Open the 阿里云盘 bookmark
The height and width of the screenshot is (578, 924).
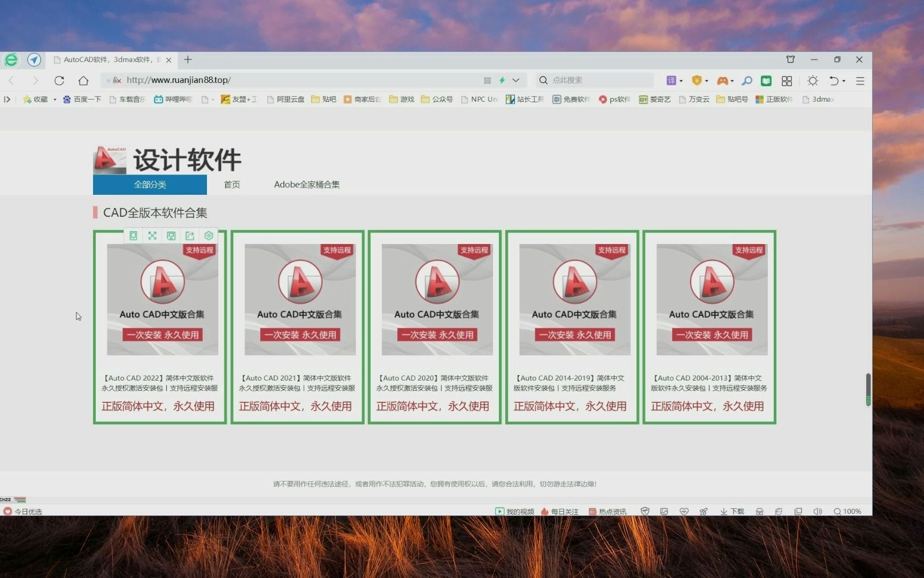pyautogui.click(x=286, y=99)
